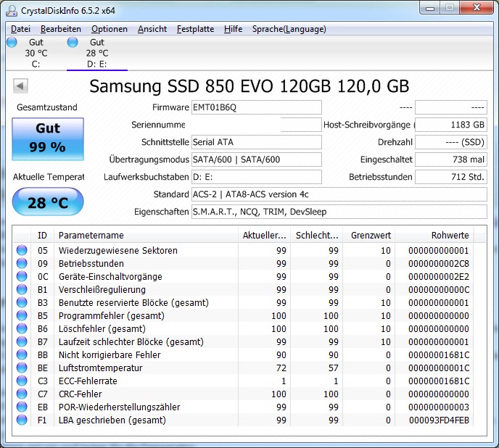Image resolution: width=499 pixels, height=448 pixels.
Task: Close the CrystalDiskInfo window
Action: pos(477,8)
